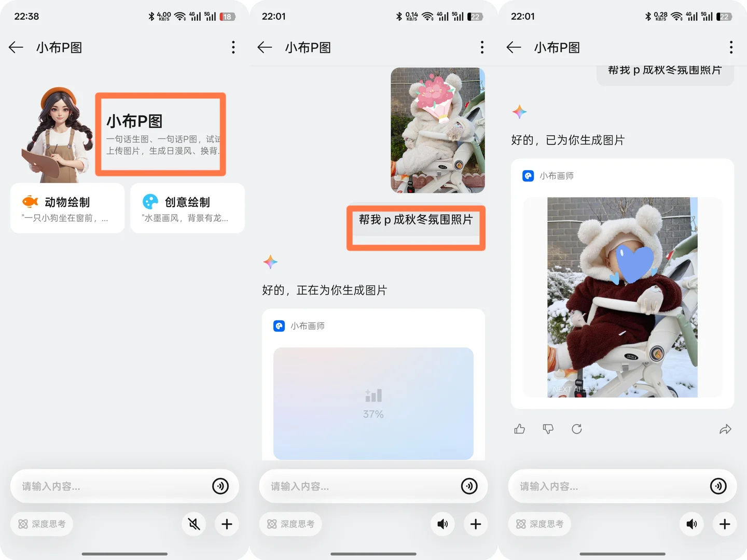This screenshot has height=560, width=747.
Task: Open the overflow menu on third screen
Action: [x=731, y=47]
